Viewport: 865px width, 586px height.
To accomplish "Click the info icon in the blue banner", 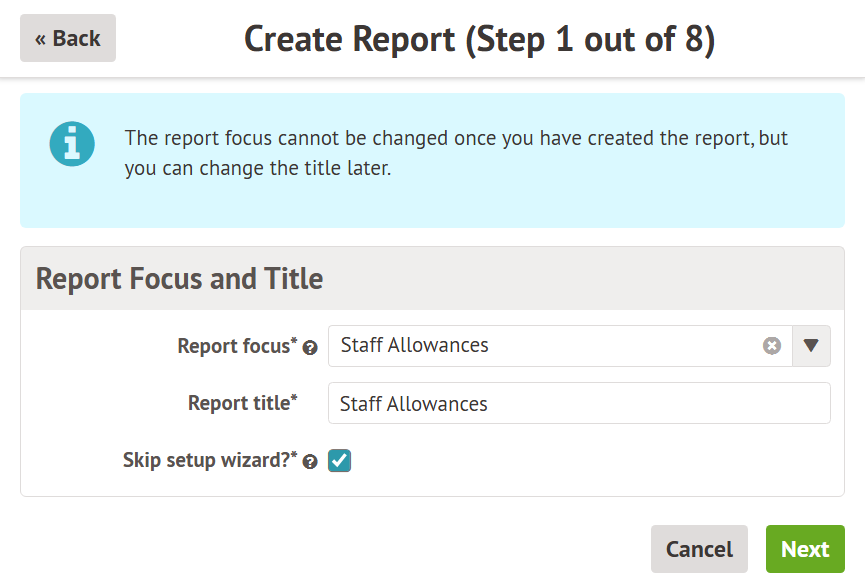I will pyautogui.click(x=72, y=145).
